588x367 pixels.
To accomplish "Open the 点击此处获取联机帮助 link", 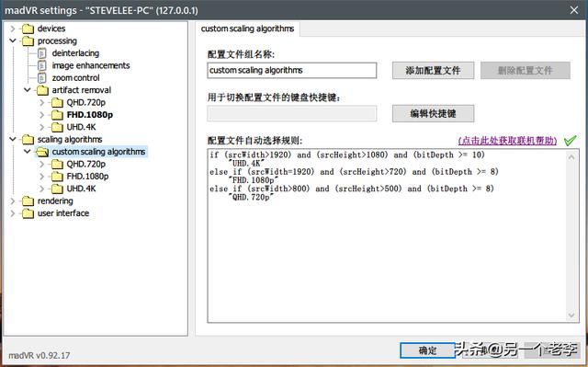I will pos(507,141).
